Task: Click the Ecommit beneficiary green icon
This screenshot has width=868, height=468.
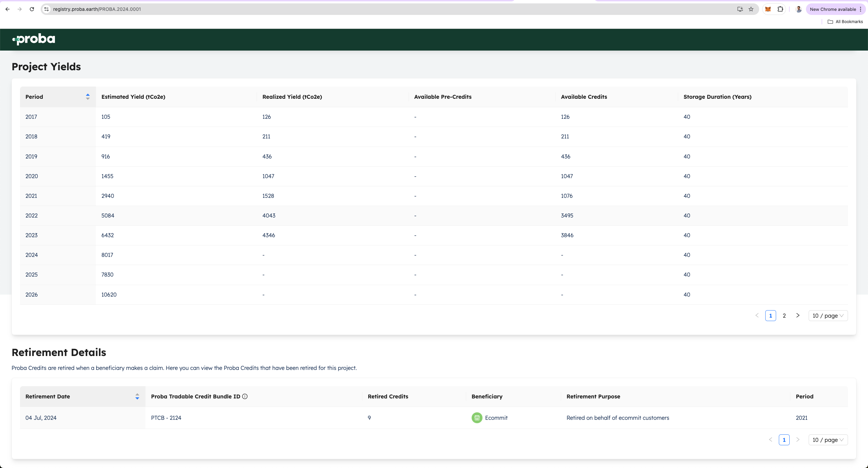Action: tap(477, 418)
